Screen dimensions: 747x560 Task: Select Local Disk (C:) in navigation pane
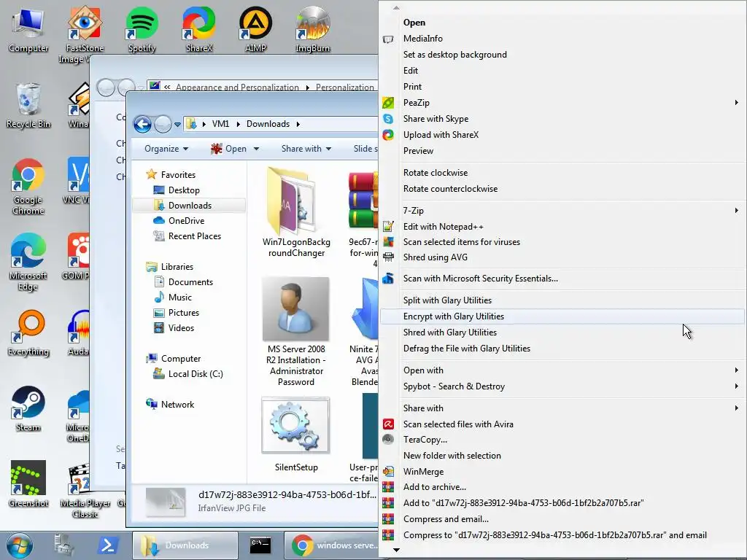pyautogui.click(x=196, y=374)
